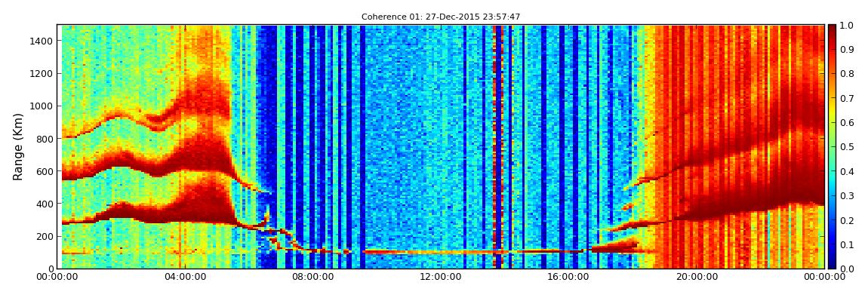Click the 600 range tick label
The width and height of the screenshot is (868, 307).
coord(45,171)
